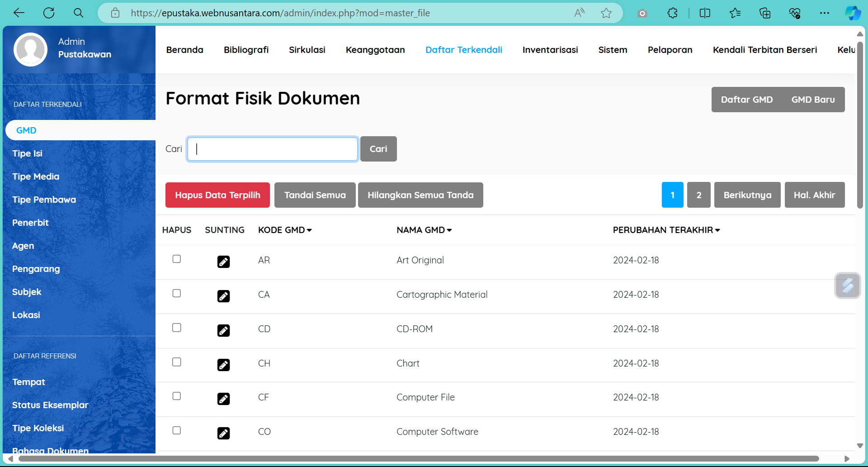Click the Cari search button
Screen dimensions: 868x467
[x=378, y=149]
